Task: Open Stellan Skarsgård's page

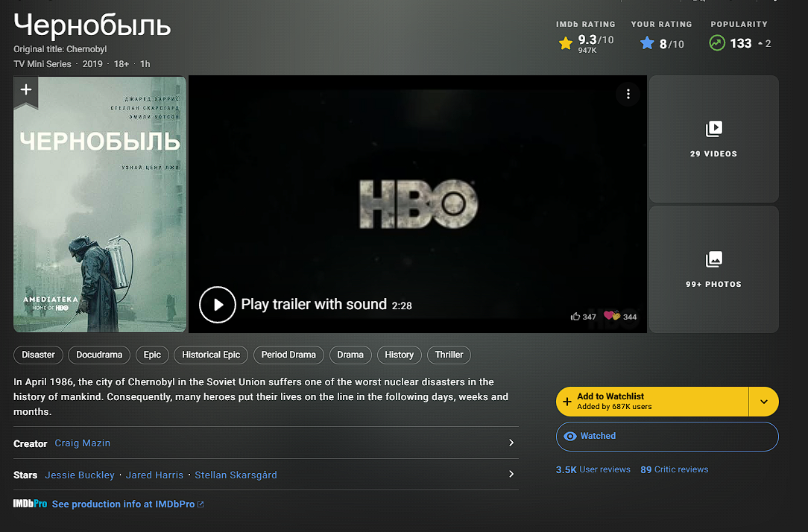Action: pyautogui.click(x=236, y=475)
